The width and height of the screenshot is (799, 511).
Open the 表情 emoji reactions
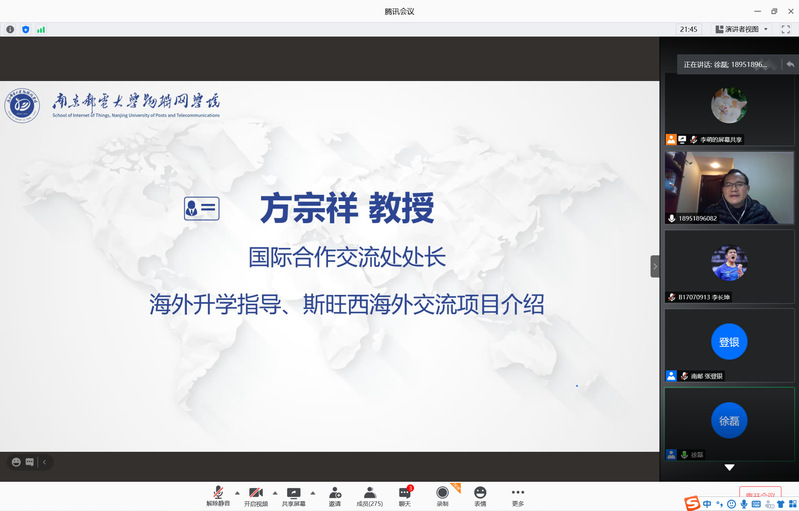click(480, 496)
